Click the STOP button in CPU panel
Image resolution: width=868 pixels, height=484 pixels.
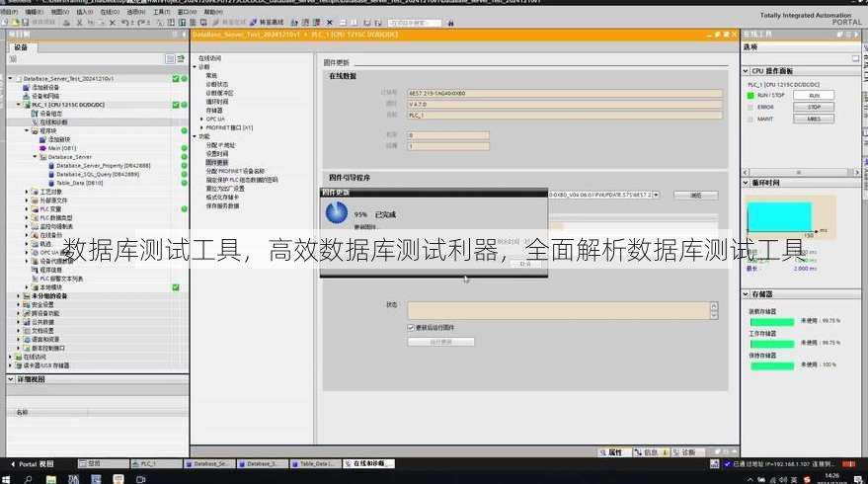click(814, 107)
